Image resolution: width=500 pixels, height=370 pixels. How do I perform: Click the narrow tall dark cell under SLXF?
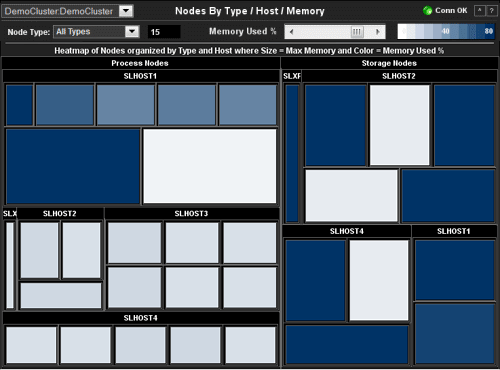click(292, 153)
